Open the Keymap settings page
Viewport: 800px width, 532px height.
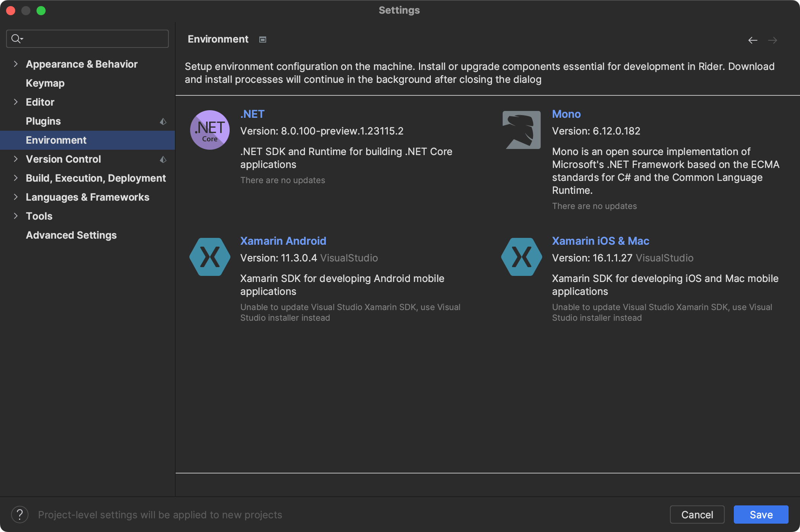click(45, 83)
